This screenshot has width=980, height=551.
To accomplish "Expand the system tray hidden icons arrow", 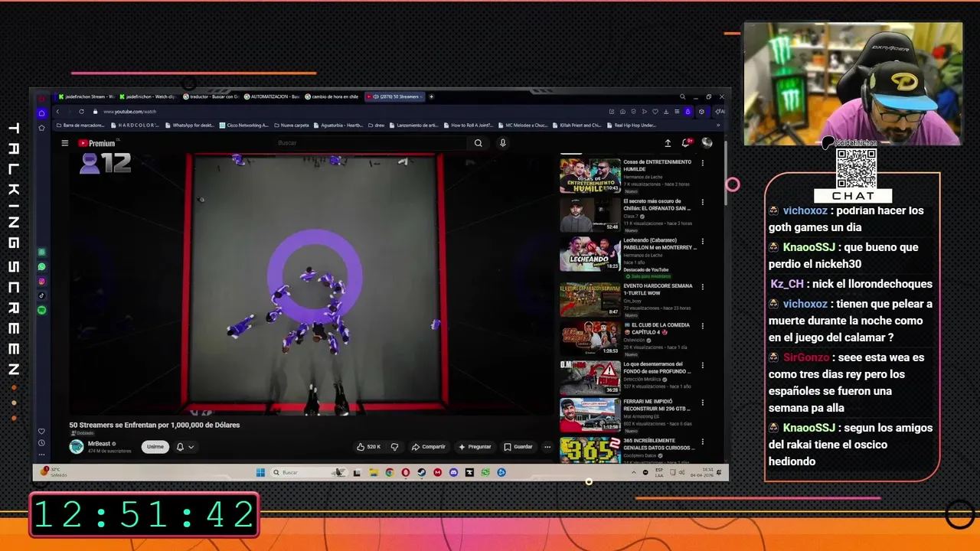I will (x=633, y=472).
